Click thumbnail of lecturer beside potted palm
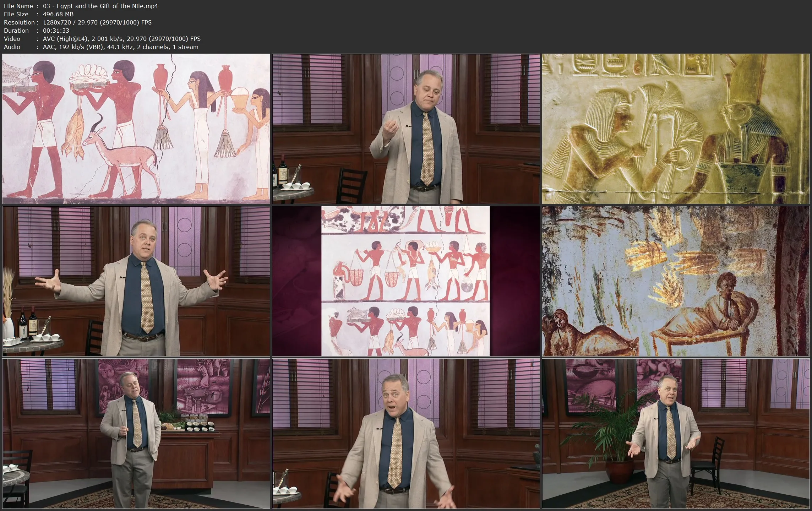The width and height of the screenshot is (812, 511). pyautogui.click(x=676, y=434)
